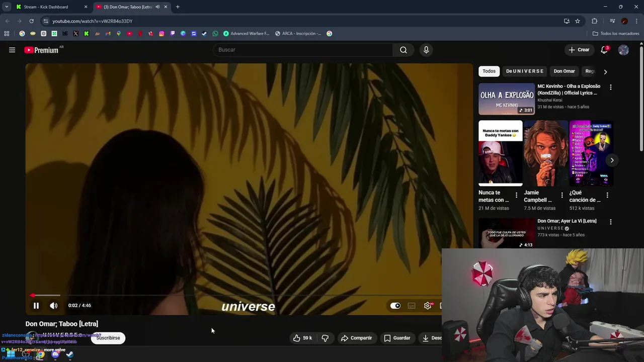Open the apps grid in bookmarks bar
This screenshot has width=644, height=362.
tap(7, 34)
